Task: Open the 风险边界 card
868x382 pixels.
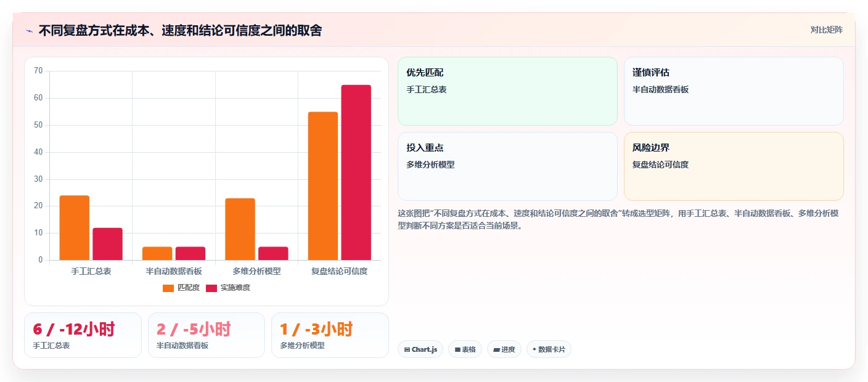Action: (x=734, y=166)
